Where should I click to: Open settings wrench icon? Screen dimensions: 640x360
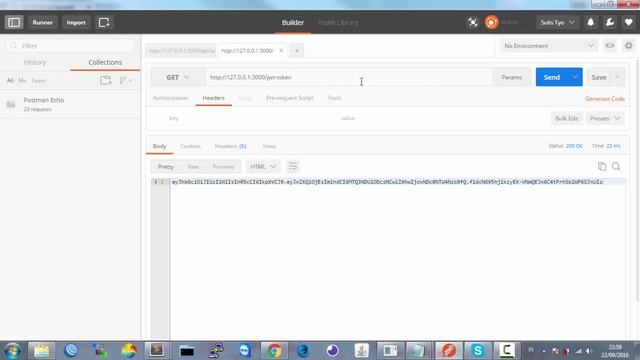pyautogui.click(x=610, y=22)
